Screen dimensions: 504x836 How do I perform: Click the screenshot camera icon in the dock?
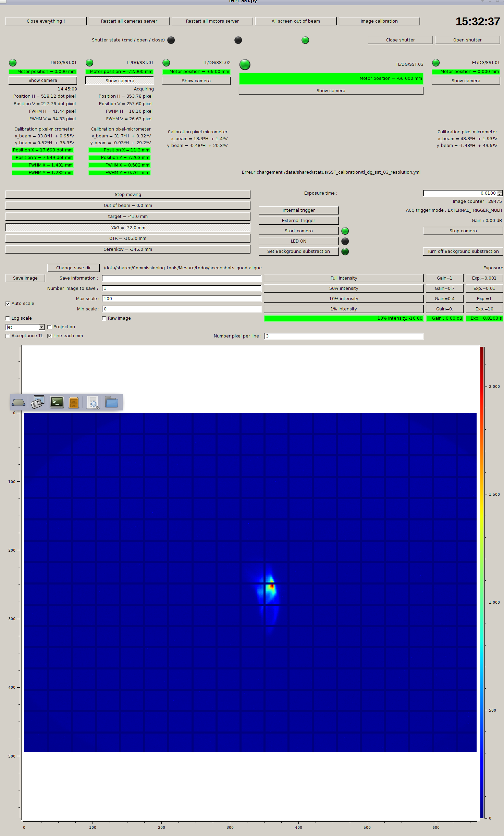pyautogui.click(x=38, y=402)
